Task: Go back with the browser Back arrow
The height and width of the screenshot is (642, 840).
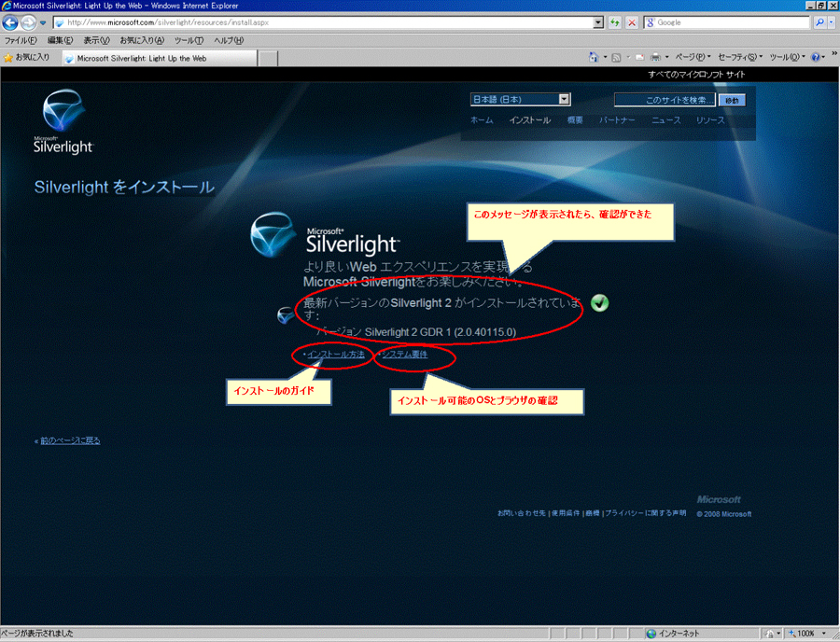Action: [x=9, y=22]
